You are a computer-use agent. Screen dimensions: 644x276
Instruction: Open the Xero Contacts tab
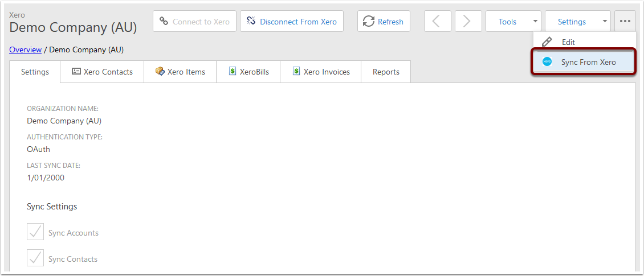(102, 72)
